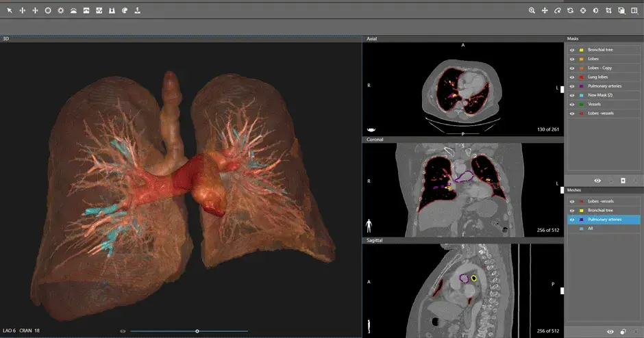Click the color palette icon
The image size is (644, 338).
[124, 11]
